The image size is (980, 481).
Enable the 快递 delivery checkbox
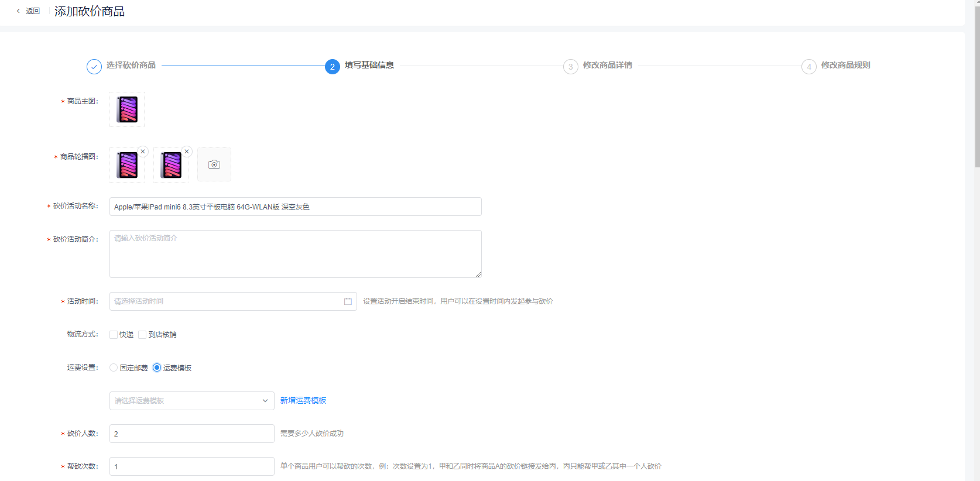pos(114,335)
